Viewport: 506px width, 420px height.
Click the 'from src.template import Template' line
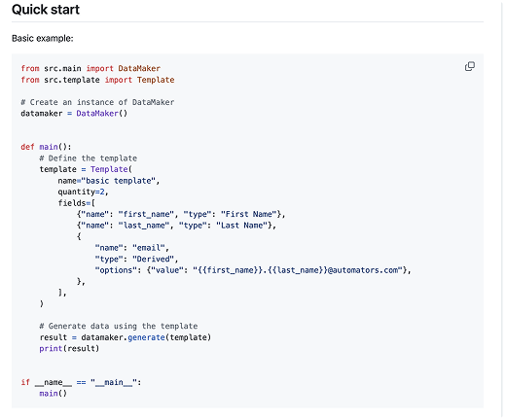click(97, 80)
